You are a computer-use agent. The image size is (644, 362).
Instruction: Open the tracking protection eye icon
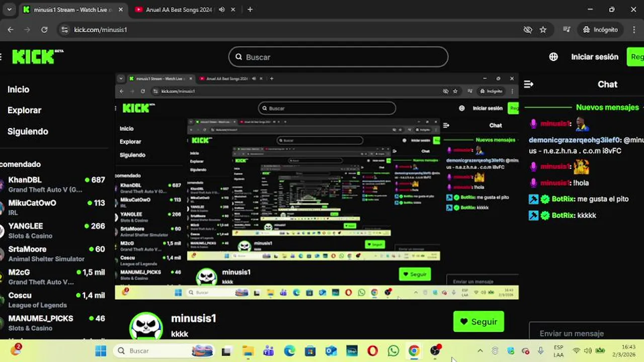coord(528,30)
